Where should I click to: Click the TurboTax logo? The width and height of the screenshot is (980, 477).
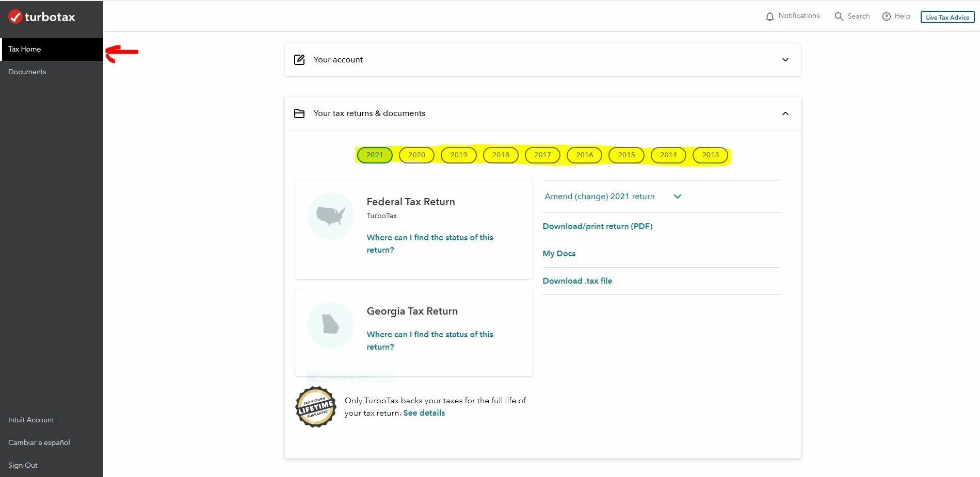click(x=42, y=17)
